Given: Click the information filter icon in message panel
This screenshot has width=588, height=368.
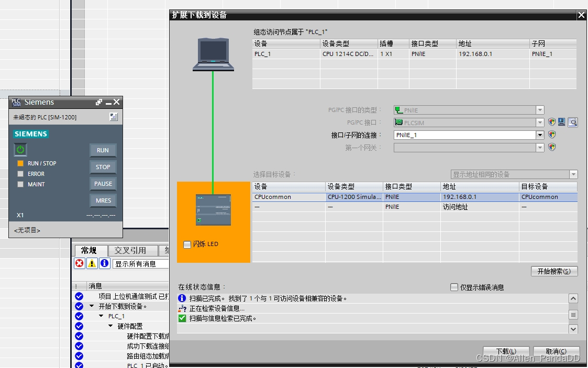Looking at the screenshot, I should [x=105, y=263].
